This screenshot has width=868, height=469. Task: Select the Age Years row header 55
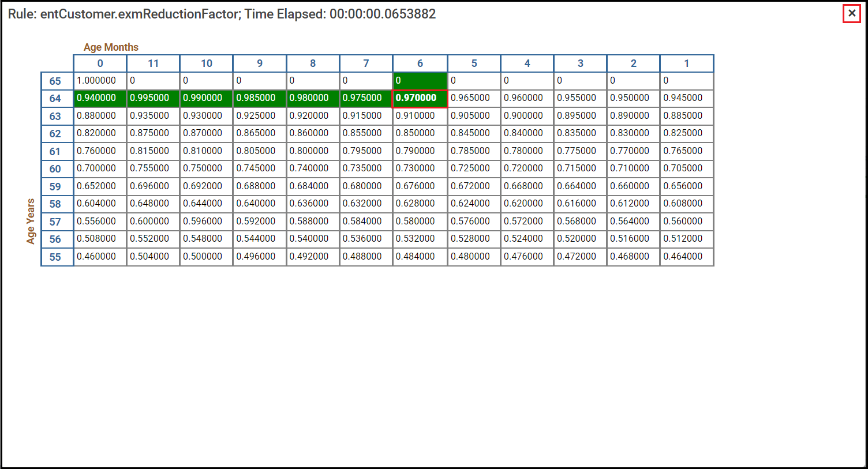57,257
